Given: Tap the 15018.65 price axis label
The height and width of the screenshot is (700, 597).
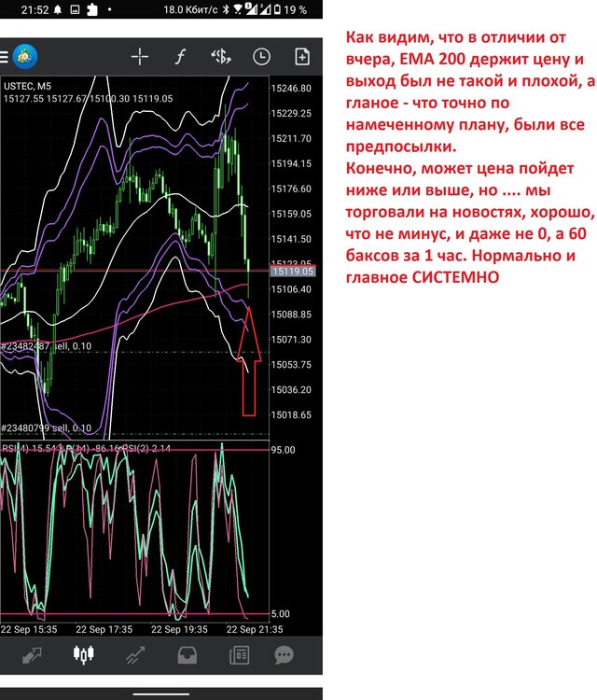Looking at the screenshot, I should 291,415.
